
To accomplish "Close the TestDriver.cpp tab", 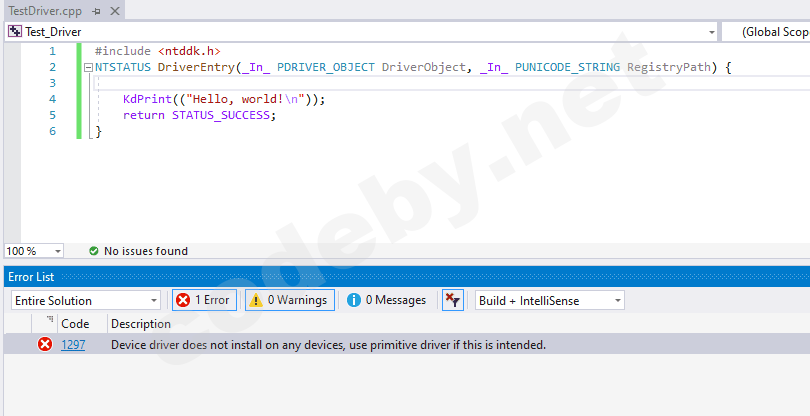I will [x=115, y=11].
